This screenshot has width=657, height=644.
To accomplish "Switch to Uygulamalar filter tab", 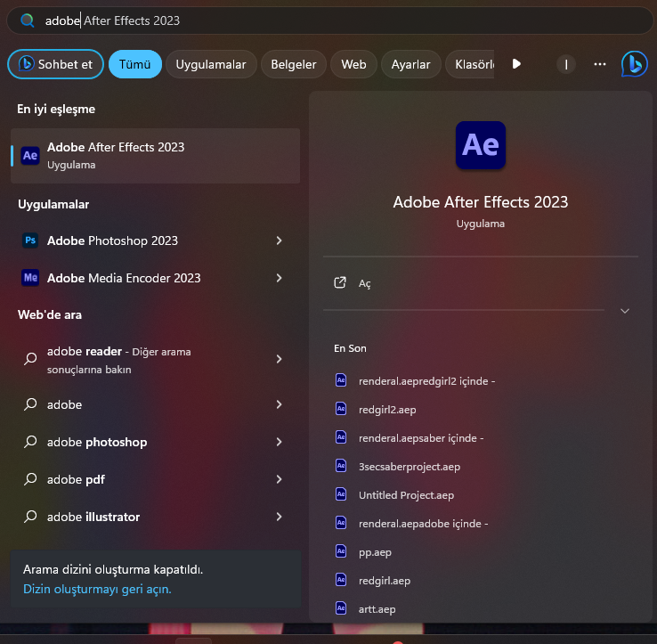I will click(211, 64).
